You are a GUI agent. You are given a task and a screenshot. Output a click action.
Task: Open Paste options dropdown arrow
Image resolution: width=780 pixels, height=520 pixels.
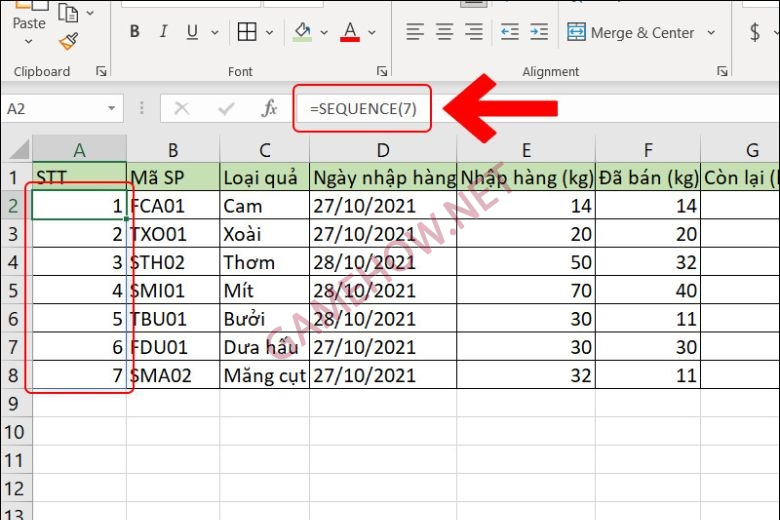click(x=28, y=42)
